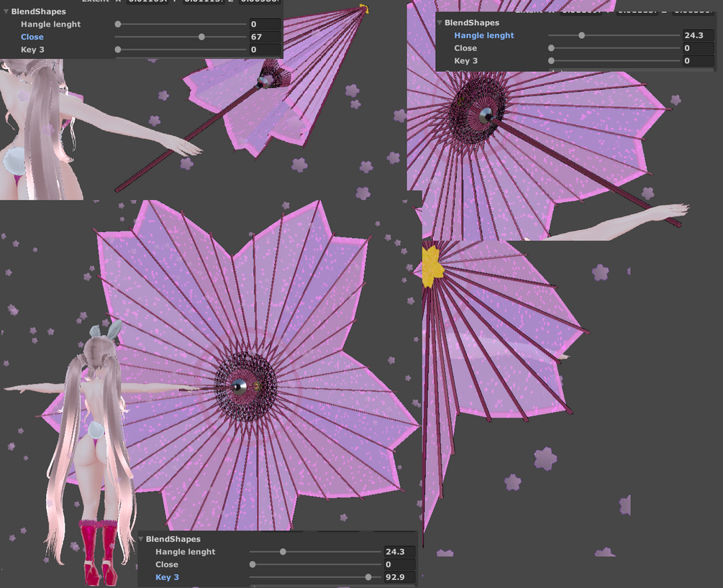Click Close slider handle in bottom panel
The height and width of the screenshot is (588, 723).
[x=253, y=564]
